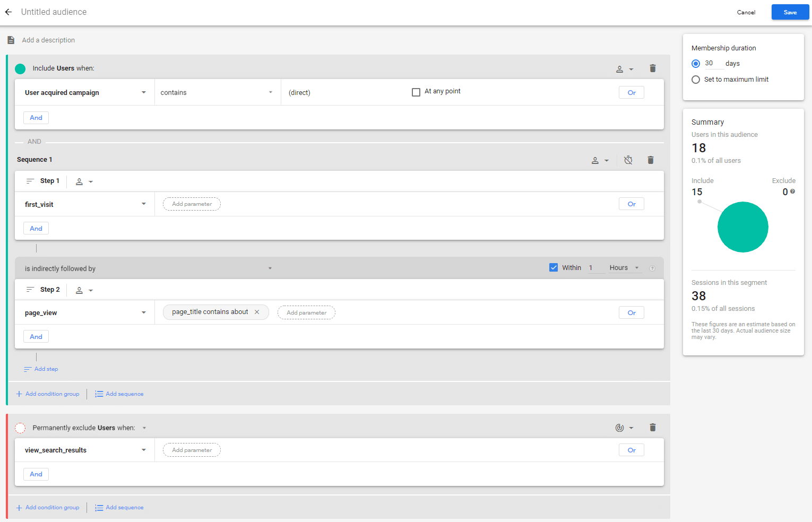The height and width of the screenshot is (522, 812).
Task: Select Set to maximum limit option
Action: [x=696, y=80]
